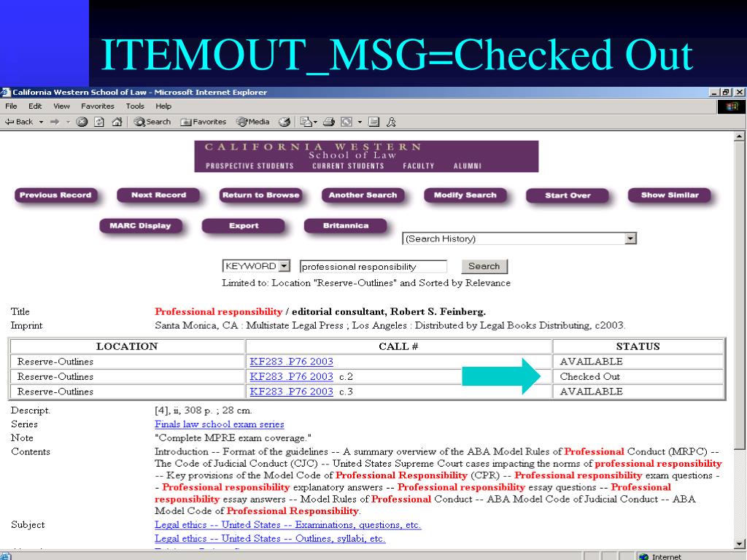Click the Previous Record button
This screenshot has height=560, width=747.
point(55,195)
